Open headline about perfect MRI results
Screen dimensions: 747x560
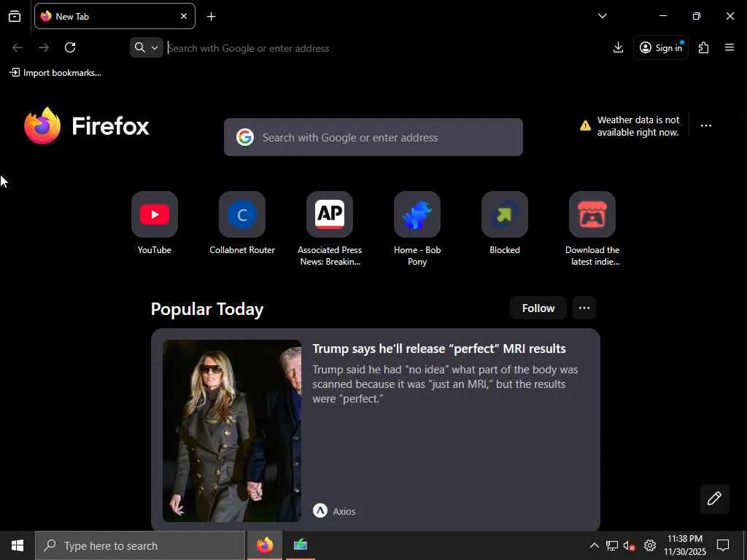439,349
